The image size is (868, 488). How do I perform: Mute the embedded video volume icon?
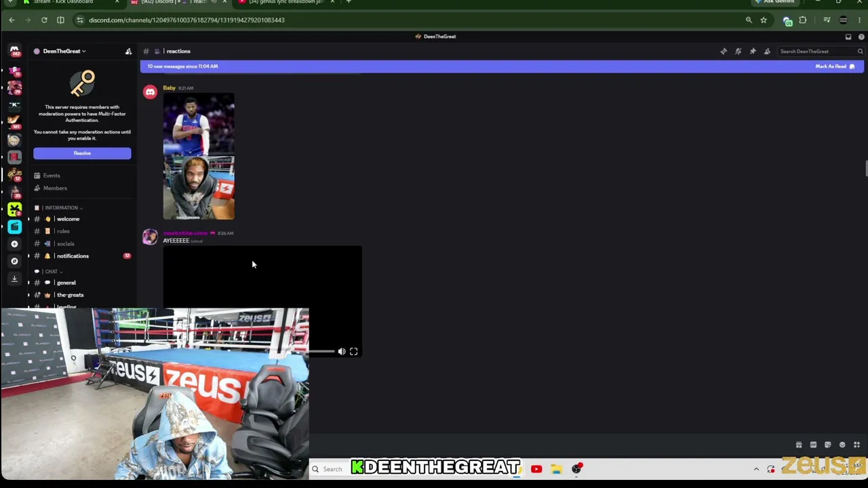click(342, 352)
